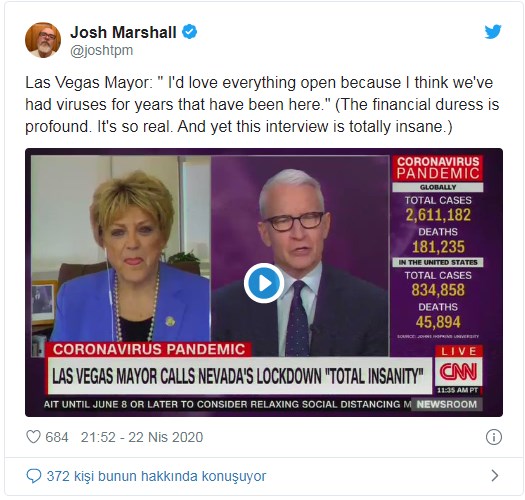
Task: Open Josh Marshall's profile picture
Action: (43, 40)
